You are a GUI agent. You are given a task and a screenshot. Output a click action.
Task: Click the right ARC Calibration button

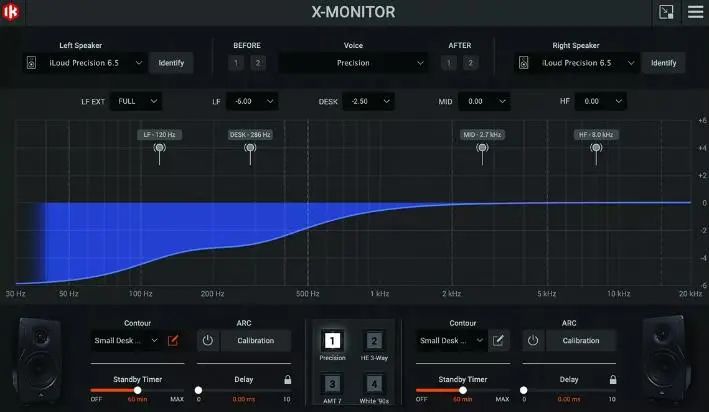pyautogui.click(x=581, y=341)
